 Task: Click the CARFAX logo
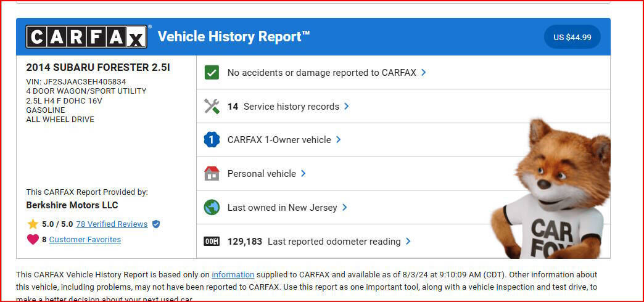pyautogui.click(x=86, y=37)
